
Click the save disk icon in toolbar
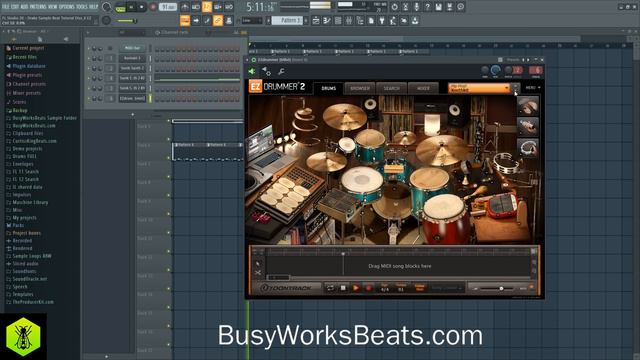[x=438, y=7]
